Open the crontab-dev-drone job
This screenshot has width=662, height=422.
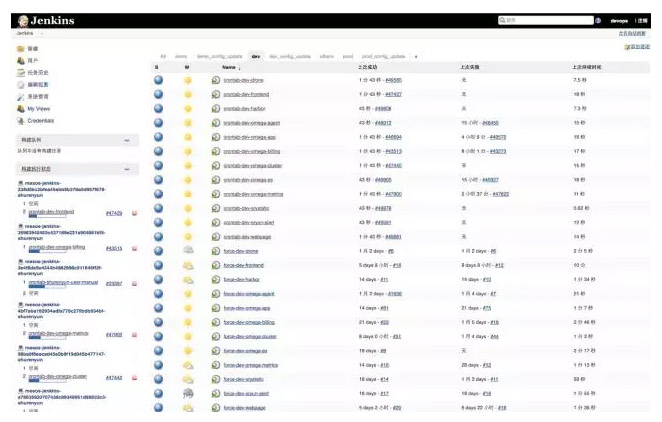244,80
